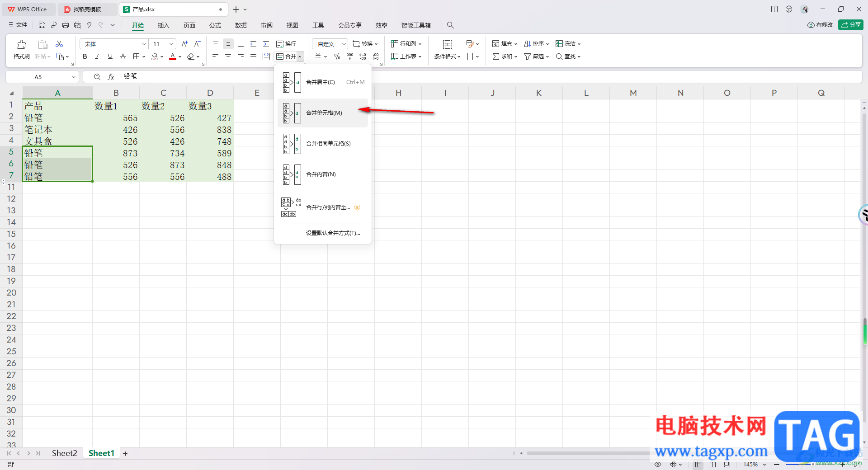Image resolution: width=868 pixels, height=470 pixels.
Task: Click the decrease decimal places icon
Action: (x=376, y=56)
